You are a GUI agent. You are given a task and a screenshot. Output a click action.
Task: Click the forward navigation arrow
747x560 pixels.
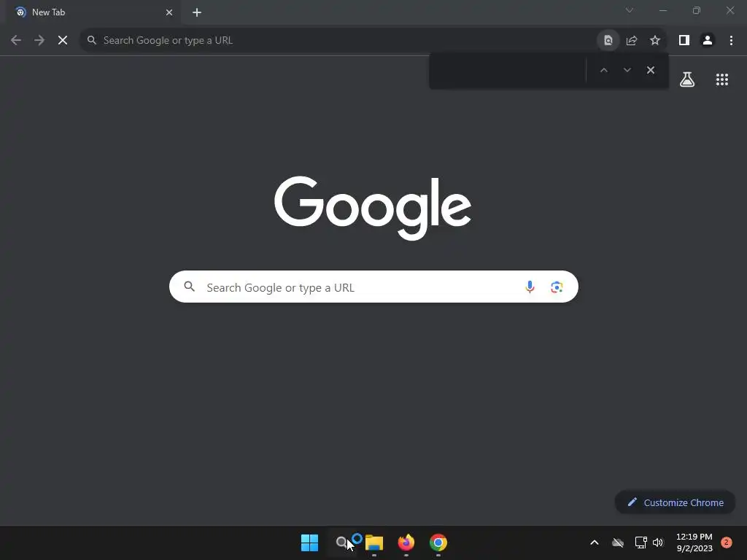point(39,41)
